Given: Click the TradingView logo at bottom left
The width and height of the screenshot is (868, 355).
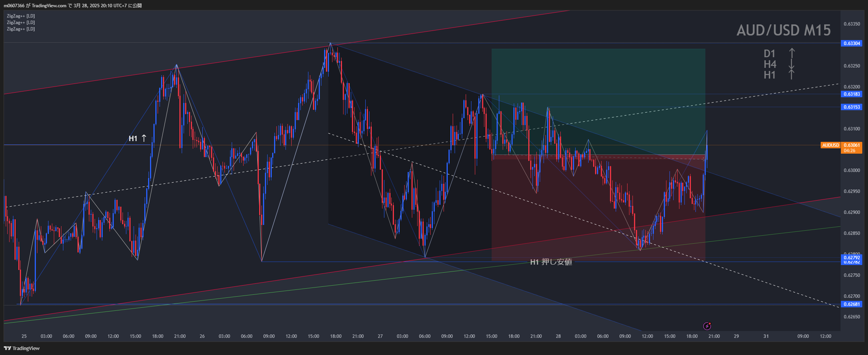Looking at the screenshot, I should 22,348.
